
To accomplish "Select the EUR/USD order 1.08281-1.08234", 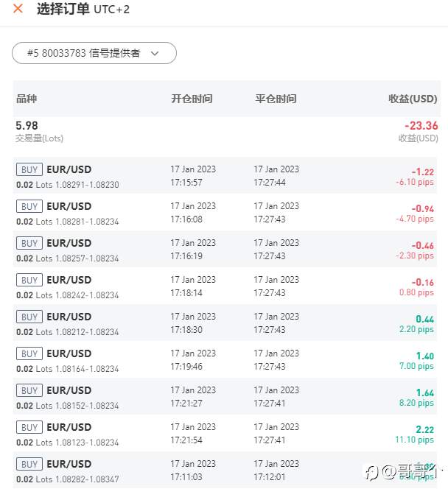I will tap(225, 212).
